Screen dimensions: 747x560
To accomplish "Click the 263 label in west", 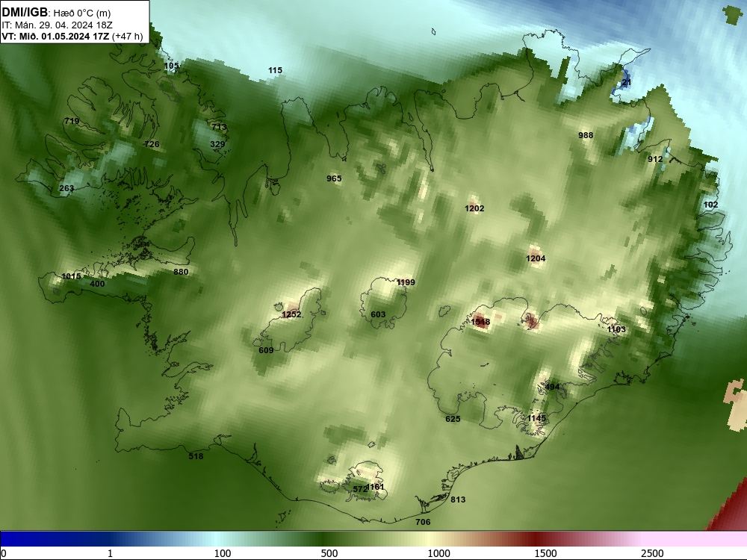I will click(66, 188).
